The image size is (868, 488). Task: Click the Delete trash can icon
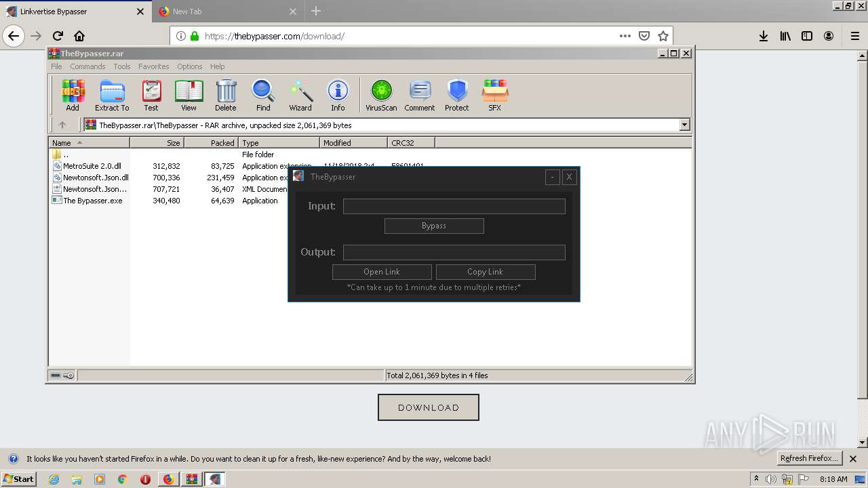pos(226,95)
